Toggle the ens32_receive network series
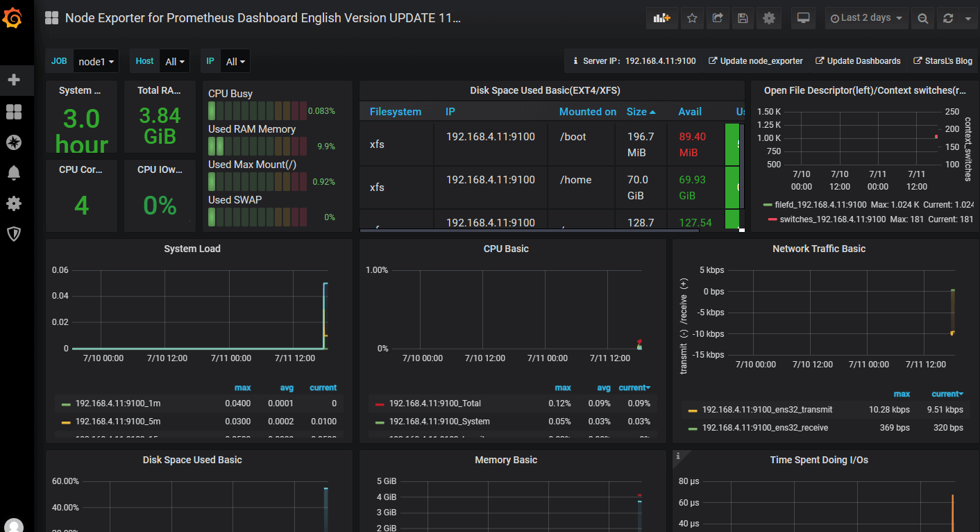 point(765,428)
